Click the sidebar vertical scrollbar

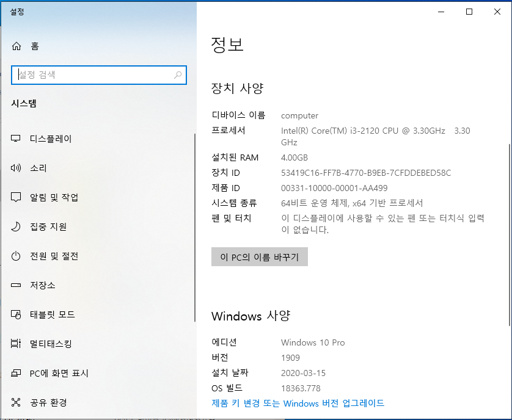coord(195,228)
